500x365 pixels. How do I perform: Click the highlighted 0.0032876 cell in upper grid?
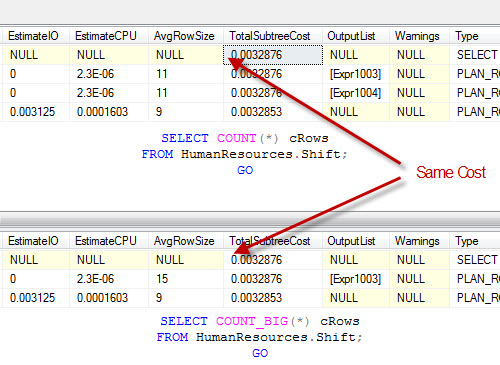[x=273, y=55]
